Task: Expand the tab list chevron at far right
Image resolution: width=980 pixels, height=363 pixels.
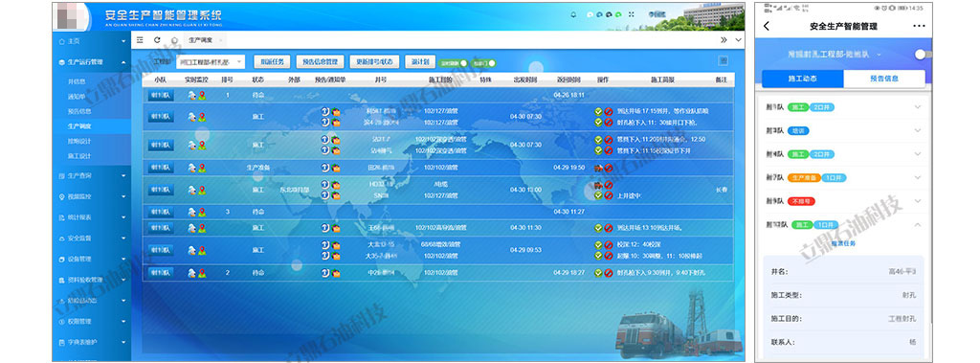Action: (x=738, y=39)
